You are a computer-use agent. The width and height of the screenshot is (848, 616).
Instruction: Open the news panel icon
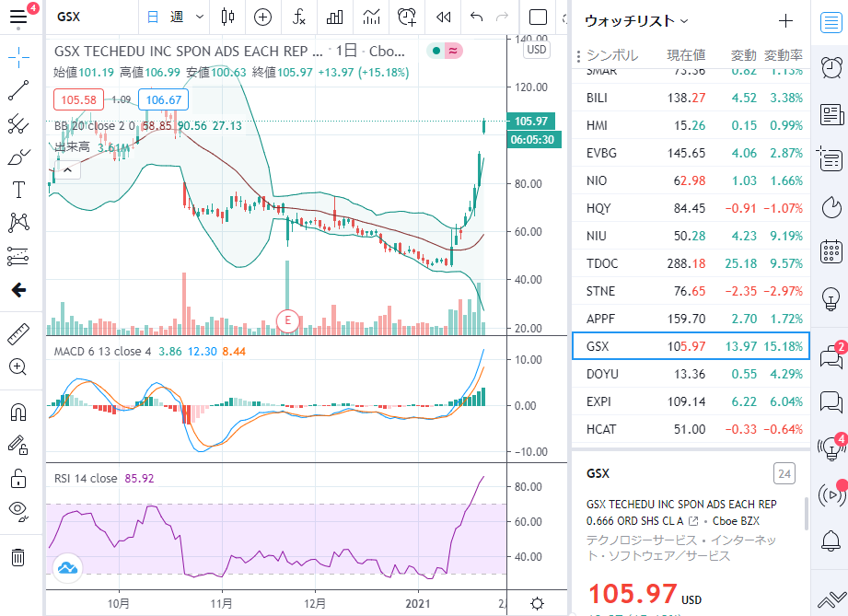(831, 115)
